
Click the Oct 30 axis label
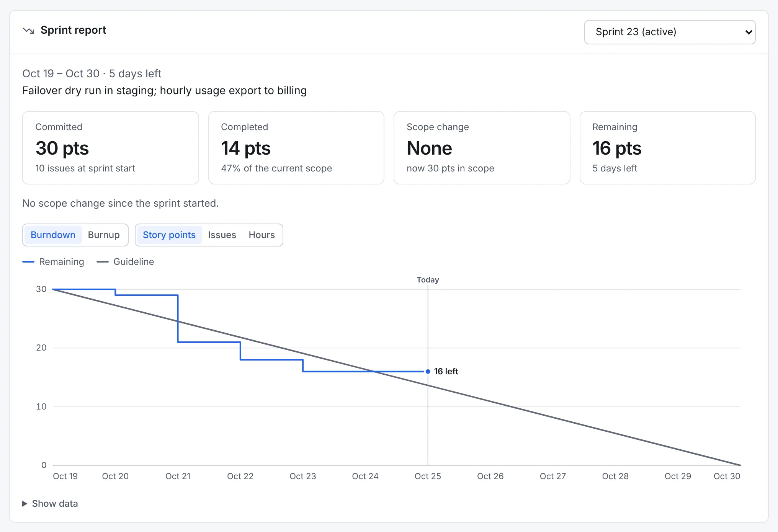[727, 477]
